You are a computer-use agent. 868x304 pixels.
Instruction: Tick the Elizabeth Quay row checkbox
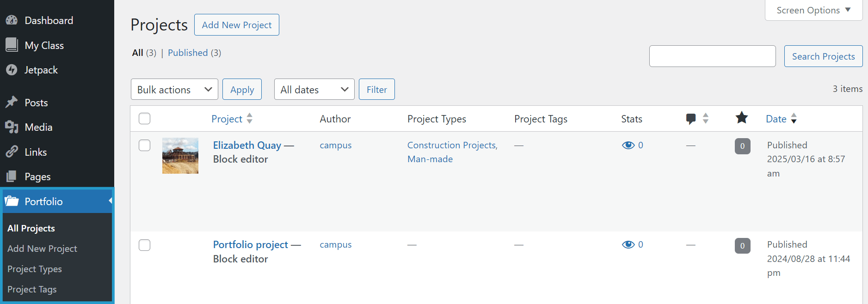pos(144,145)
